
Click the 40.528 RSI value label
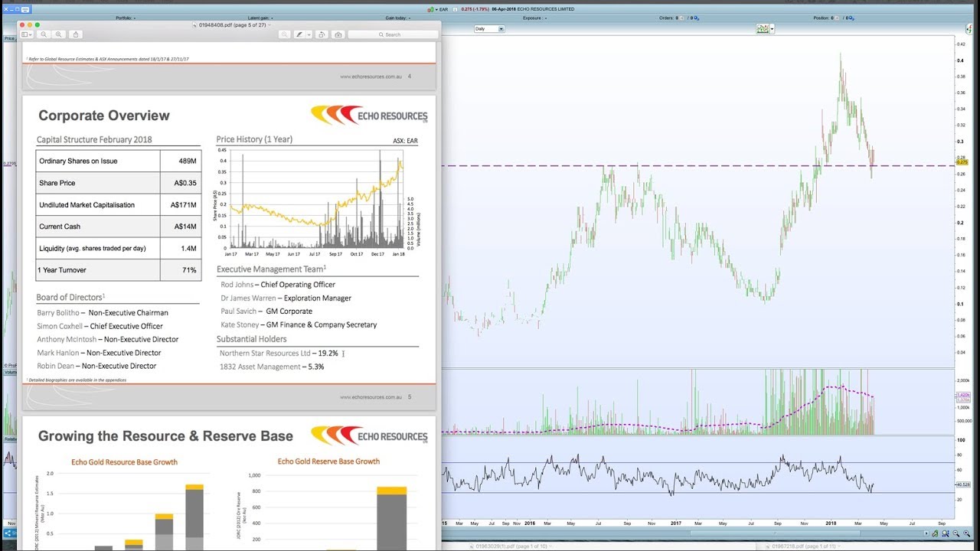[x=962, y=484]
